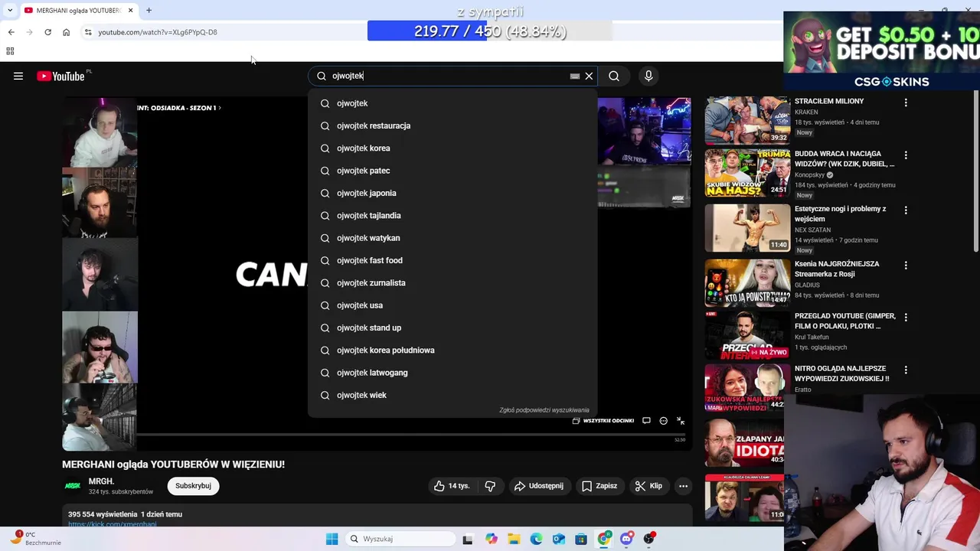Open the browser apps grid icon
The width and height of the screenshot is (980, 551).
[10, 51]
